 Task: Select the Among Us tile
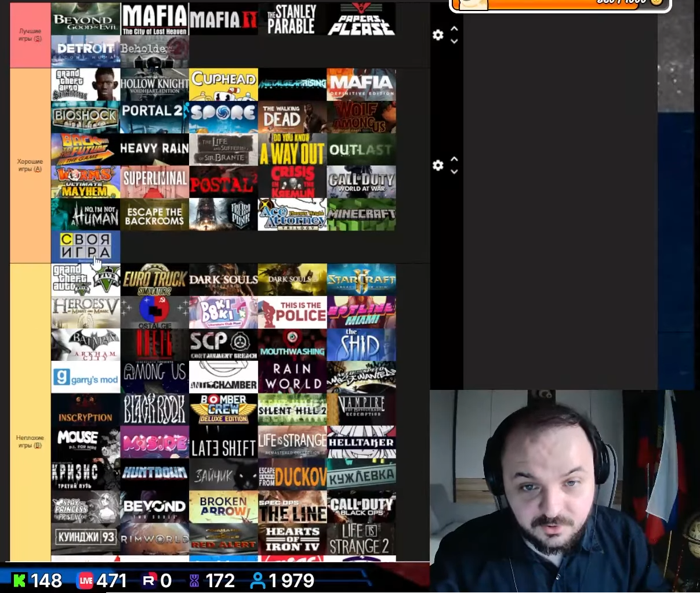(x=155, y=377)
